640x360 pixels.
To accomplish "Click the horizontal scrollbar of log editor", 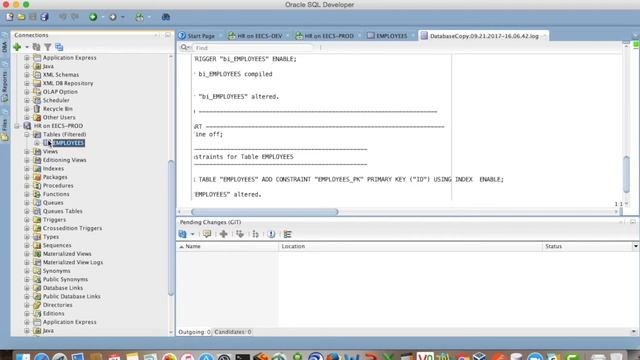I will pos(264,212).
